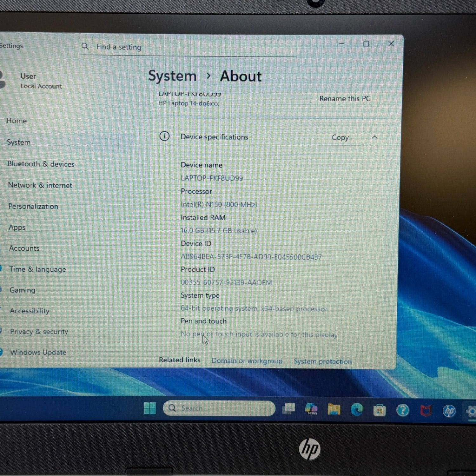Image resolution: width=476 pixels, height=476 pixels.
Task: Launch Microsoft Edge browser
Action: click(x=357, y=410)
